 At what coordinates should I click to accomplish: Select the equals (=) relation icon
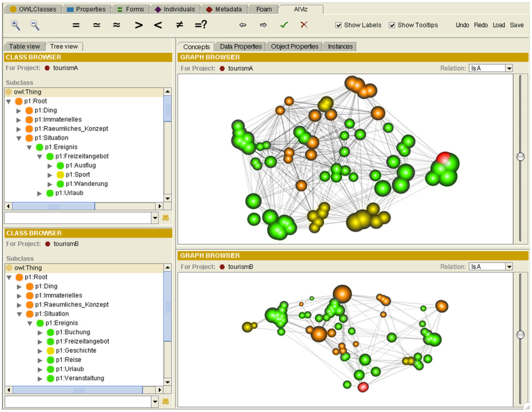[x=76, y=25]
